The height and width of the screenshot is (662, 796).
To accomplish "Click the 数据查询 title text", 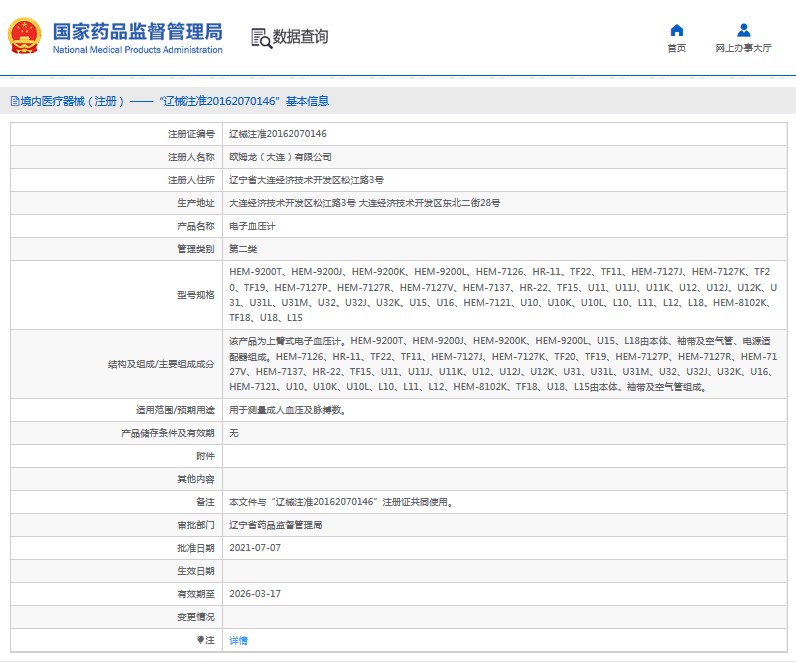I will coord(300,37).
